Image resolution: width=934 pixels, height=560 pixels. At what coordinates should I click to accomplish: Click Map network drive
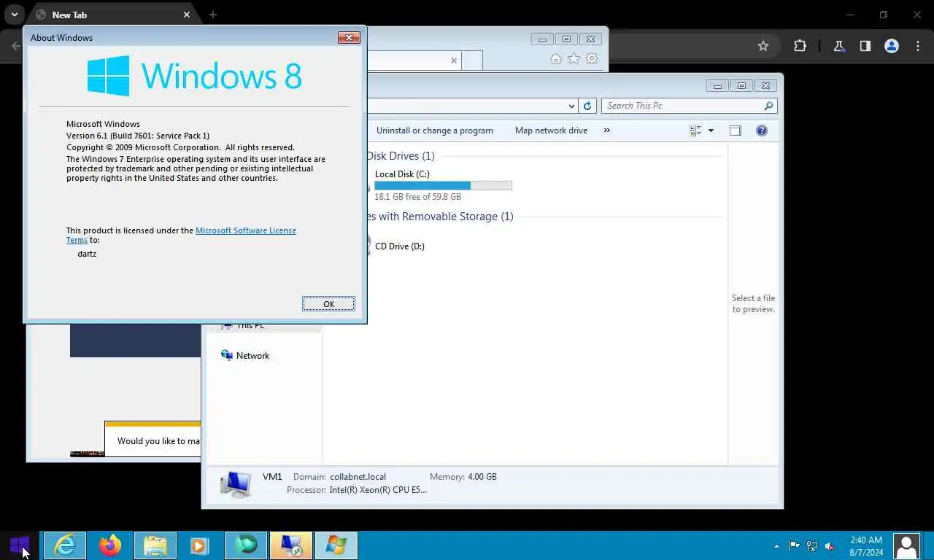pyautogui.click(x=551, y=131)
